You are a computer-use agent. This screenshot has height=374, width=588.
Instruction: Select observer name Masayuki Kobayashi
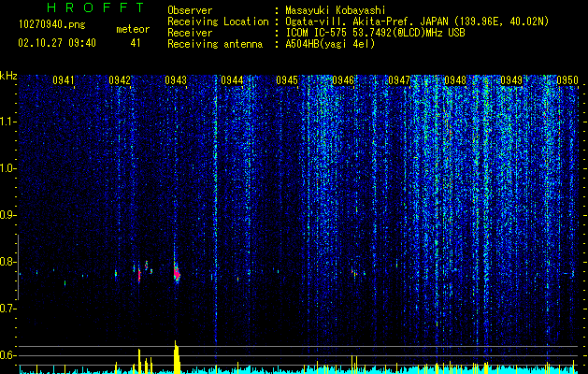336,10
